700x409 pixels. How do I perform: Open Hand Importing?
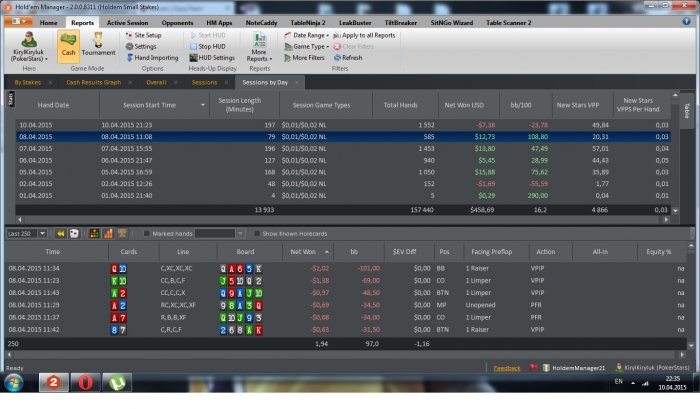[x=152, y=58]
